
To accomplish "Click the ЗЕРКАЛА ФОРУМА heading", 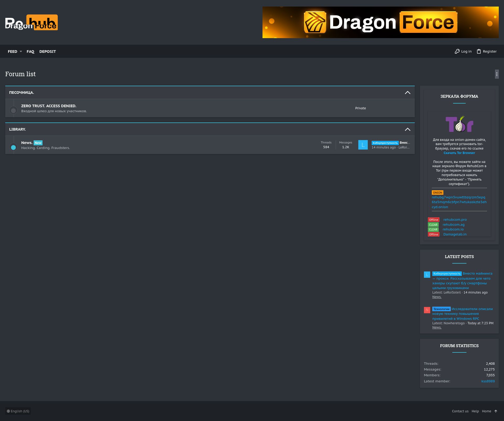I will click(459, 96).
